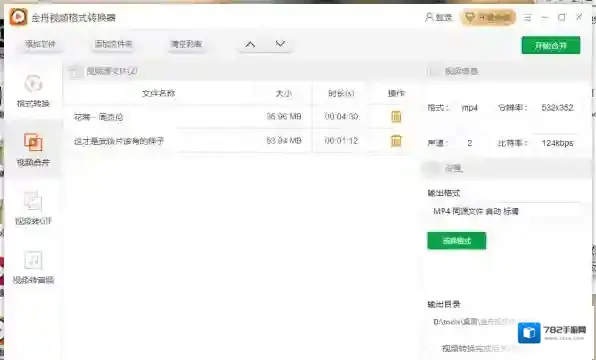The width and height of the screenshot is (596, 360).
Task: Select 视频合并 mode in sidebar
Action: point(33,149)
